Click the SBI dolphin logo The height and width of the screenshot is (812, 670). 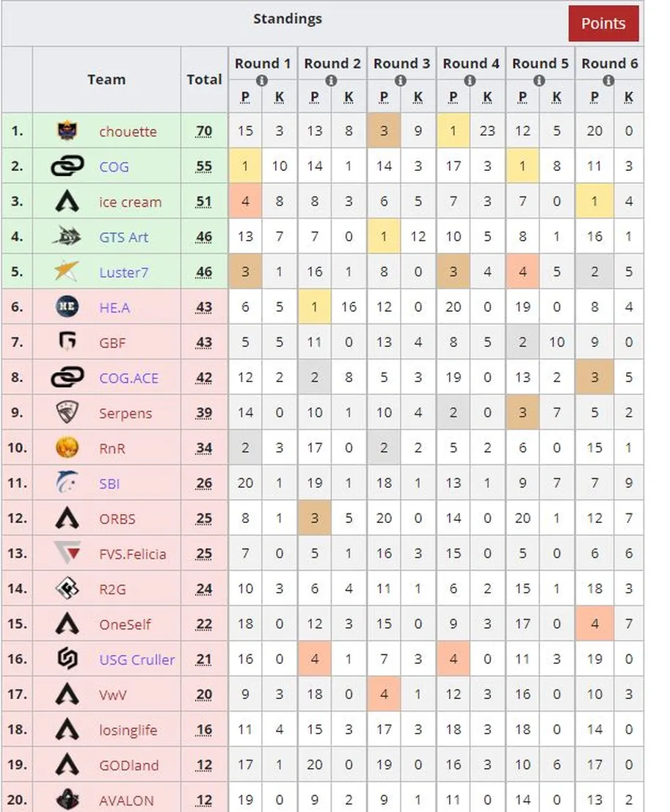pos(67,483)
